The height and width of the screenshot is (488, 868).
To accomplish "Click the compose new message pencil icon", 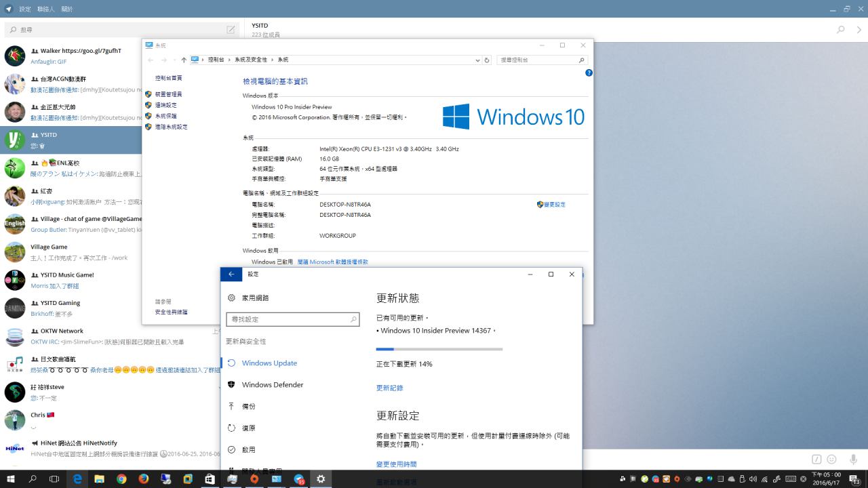I will 231,30.
